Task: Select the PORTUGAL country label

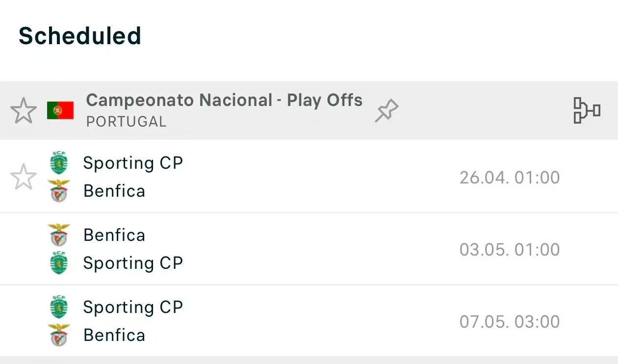Action: point(126,122)
